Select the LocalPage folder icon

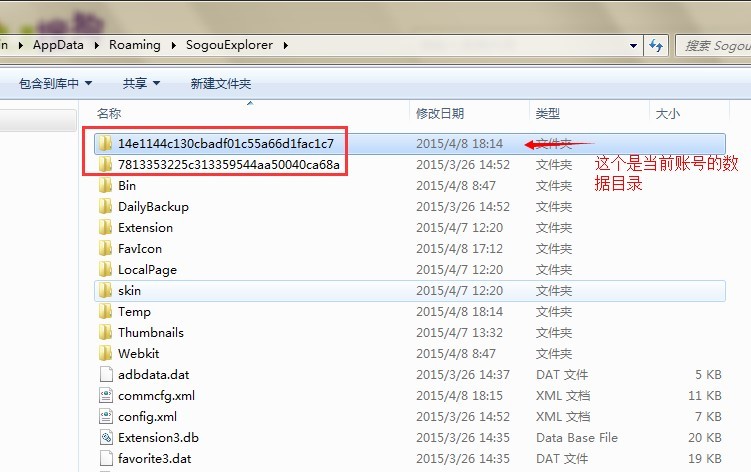point(105,269)
